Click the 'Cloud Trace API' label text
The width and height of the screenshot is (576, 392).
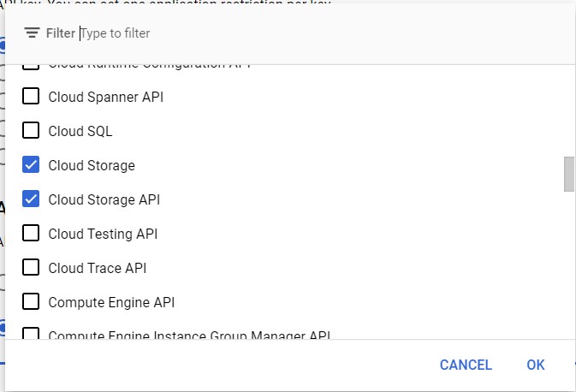point(97,268)
